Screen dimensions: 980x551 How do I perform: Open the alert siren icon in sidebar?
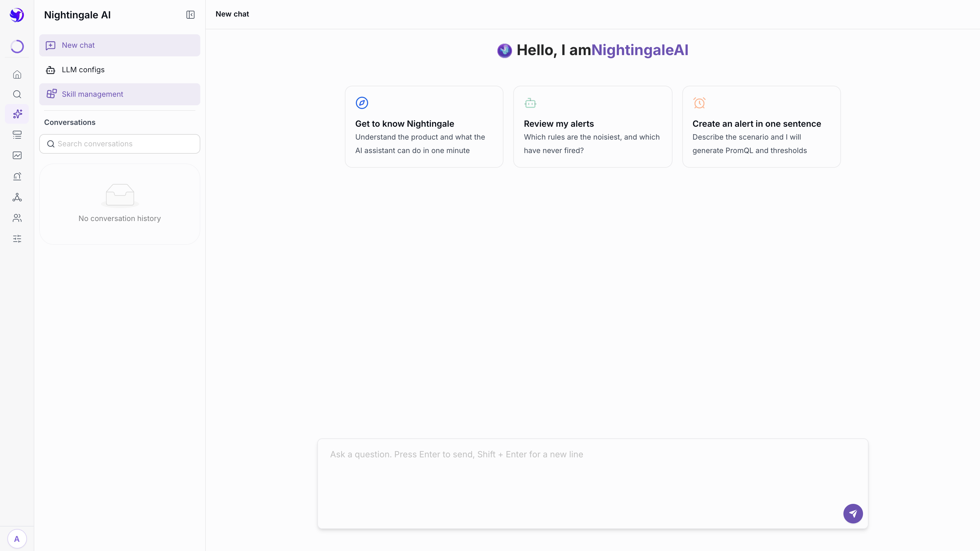(x=17, y=176)
